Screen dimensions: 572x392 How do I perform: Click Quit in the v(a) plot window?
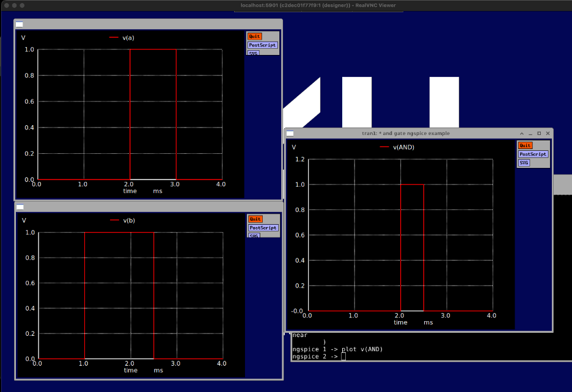click(254, 37)
